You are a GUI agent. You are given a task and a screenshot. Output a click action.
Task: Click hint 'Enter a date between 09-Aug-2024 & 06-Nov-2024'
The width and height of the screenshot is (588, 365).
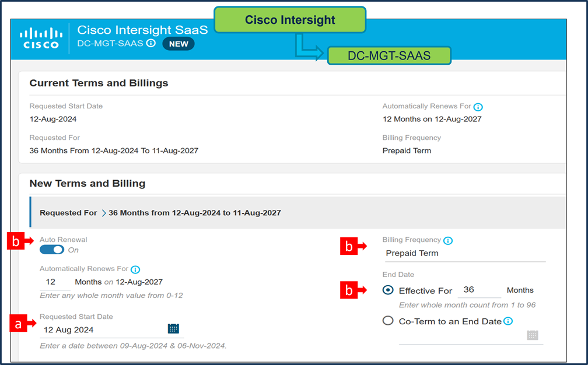point(133,346)
